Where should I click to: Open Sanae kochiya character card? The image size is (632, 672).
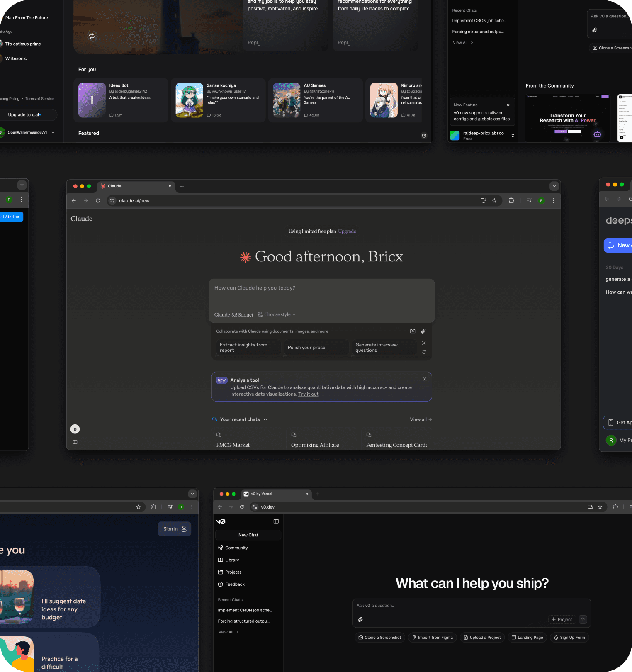click(218, 100)
